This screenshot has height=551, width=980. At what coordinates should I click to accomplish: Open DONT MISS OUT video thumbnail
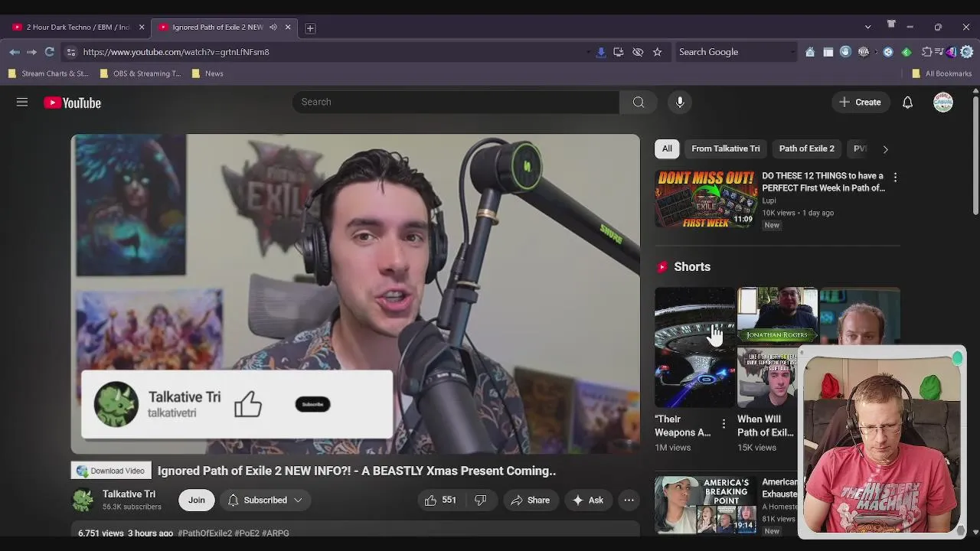point(706,198)
